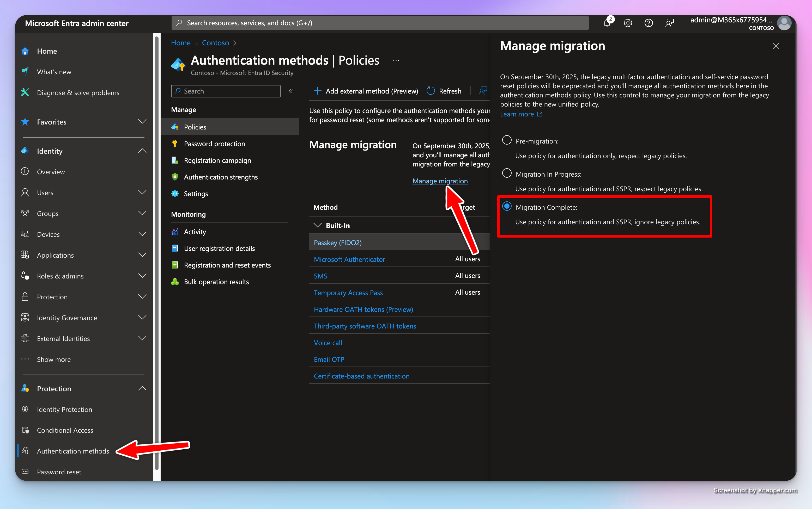The height and width of the screenshot is (509, 812).
Task: Select the Migration Complete radio button
Action: click(x=506, y=206)
